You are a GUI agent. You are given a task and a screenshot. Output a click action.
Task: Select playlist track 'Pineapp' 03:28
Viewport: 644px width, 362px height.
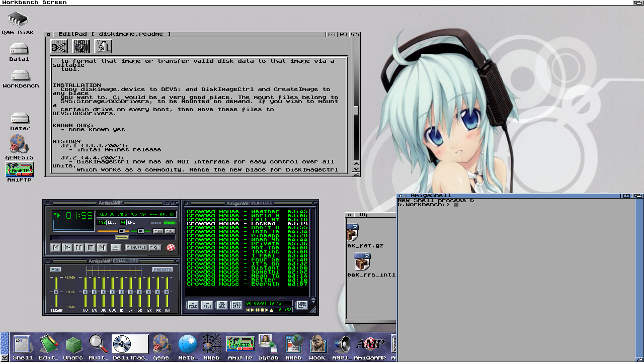(247, 236)
